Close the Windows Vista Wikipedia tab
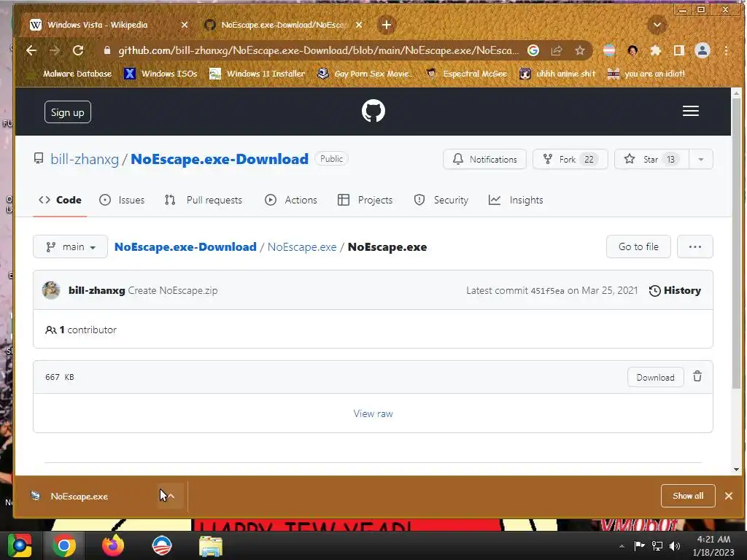Screen dimensions: 747x560 point(185,25)
